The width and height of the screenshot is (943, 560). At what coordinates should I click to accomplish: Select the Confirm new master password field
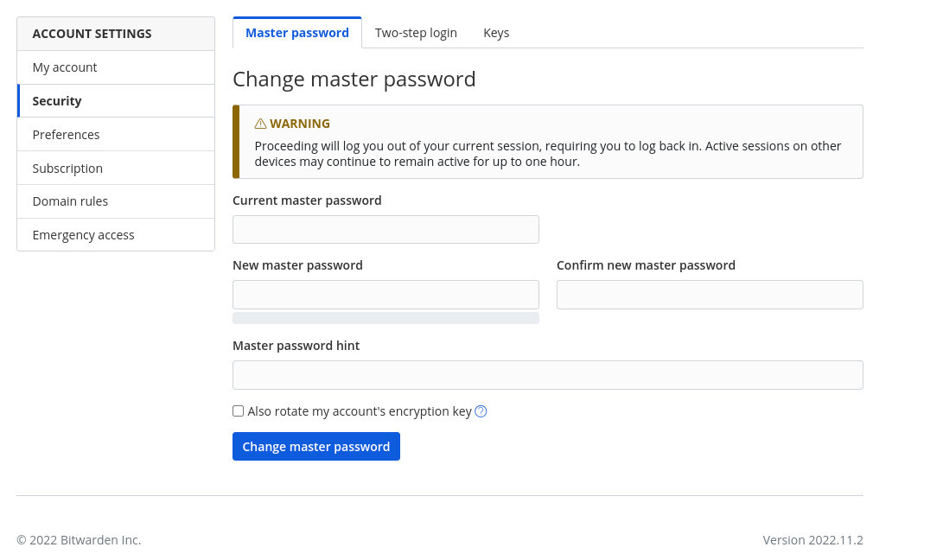pyautogui.click(x=710, y=295)
